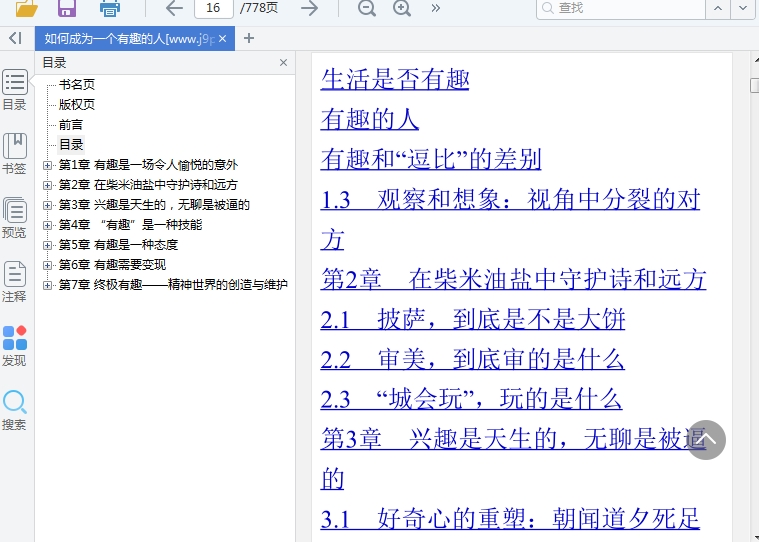Click the save disk icon
This screenshot has height=542, width=759.
(67, 8)
